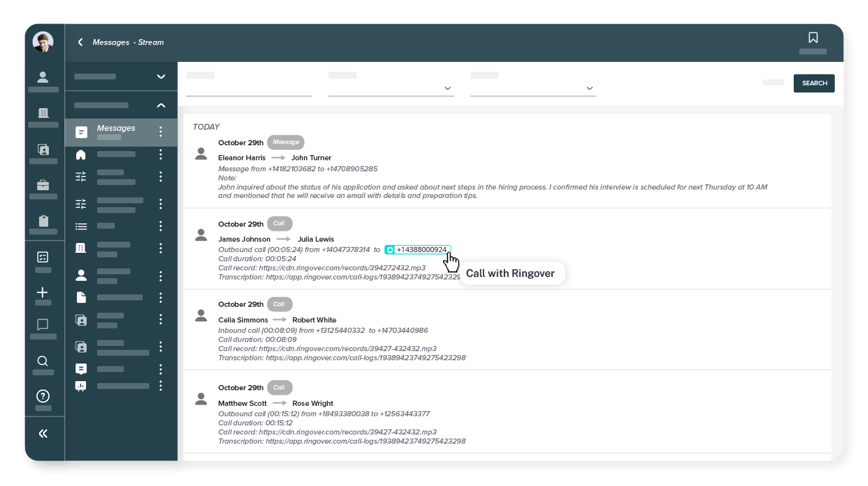Click the Ringover call icon next to the phone number

tap(390, 250)
